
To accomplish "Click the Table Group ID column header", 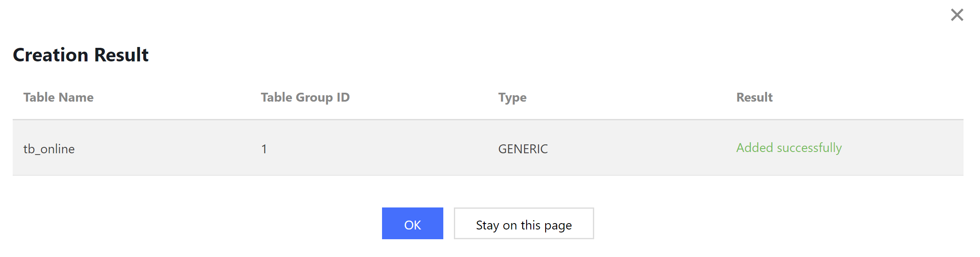I will pos(305,97).
